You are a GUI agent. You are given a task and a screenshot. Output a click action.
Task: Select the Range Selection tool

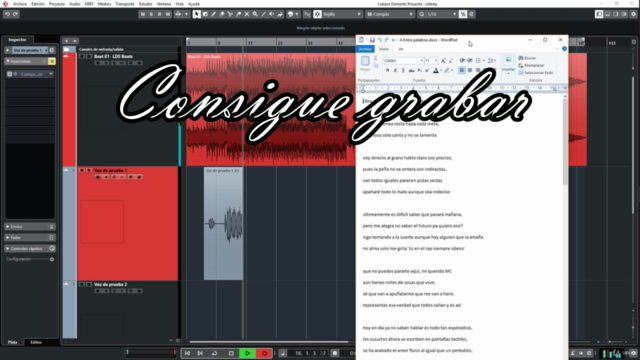(x=205, y=14)
